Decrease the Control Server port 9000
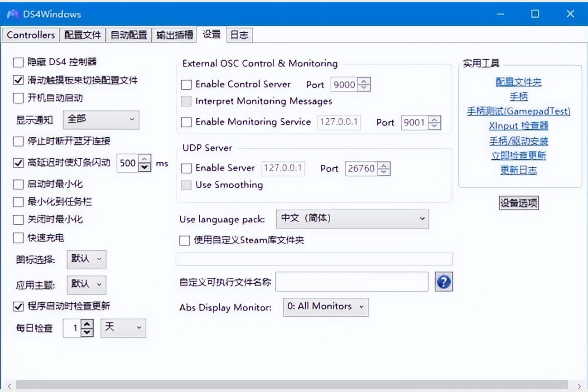 365,87
